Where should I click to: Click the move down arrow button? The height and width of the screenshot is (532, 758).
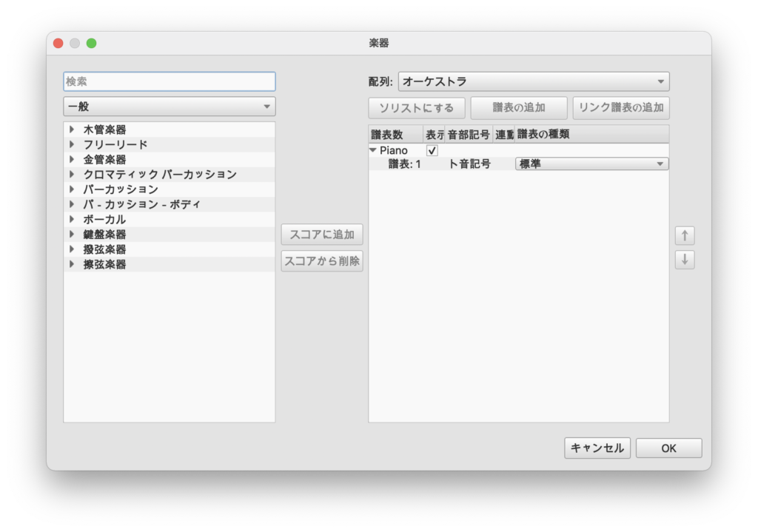685,260
